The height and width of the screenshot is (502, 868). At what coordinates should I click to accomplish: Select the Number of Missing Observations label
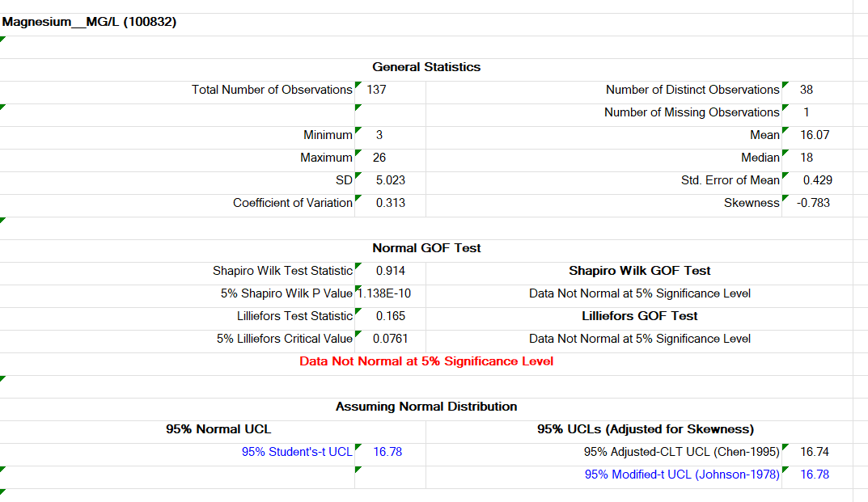pos(692,112)
